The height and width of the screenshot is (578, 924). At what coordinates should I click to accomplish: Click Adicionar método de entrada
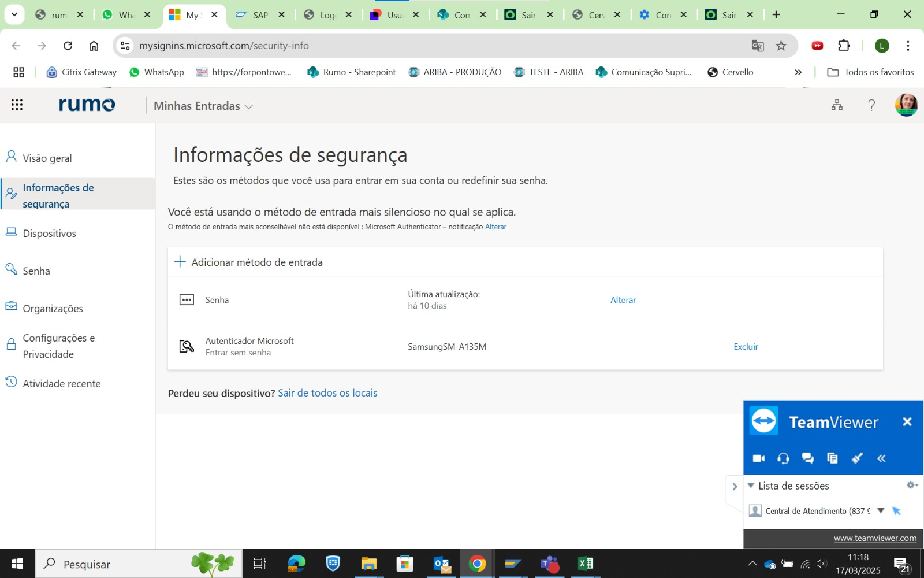coord(248,262)
